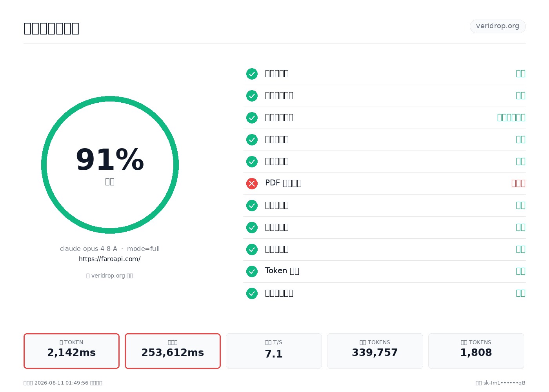
Task: Click the red X icon beside PDF row
Action: pyautogui.click(x=252, y=183)
